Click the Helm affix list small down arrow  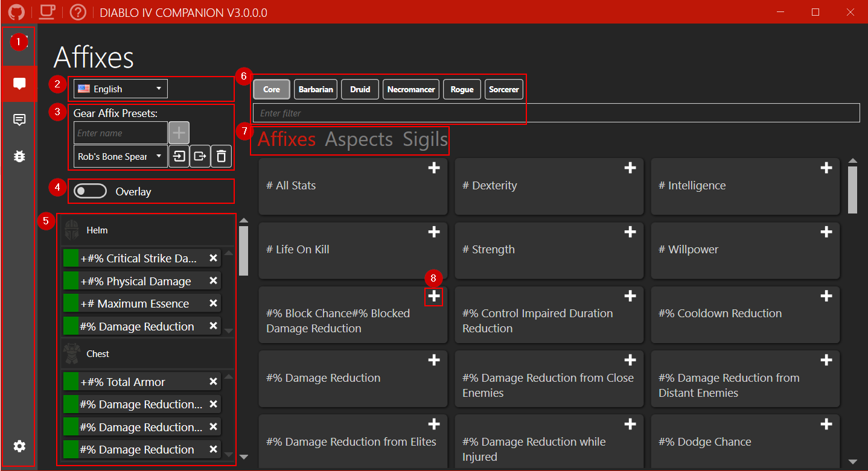click(x=228, y=330)
